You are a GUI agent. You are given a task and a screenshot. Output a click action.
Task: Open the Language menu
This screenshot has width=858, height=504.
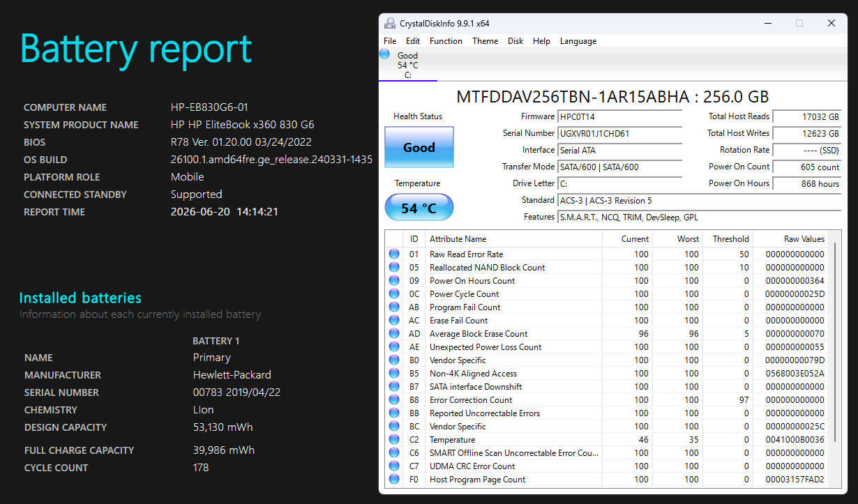click(x=578, y=41)
